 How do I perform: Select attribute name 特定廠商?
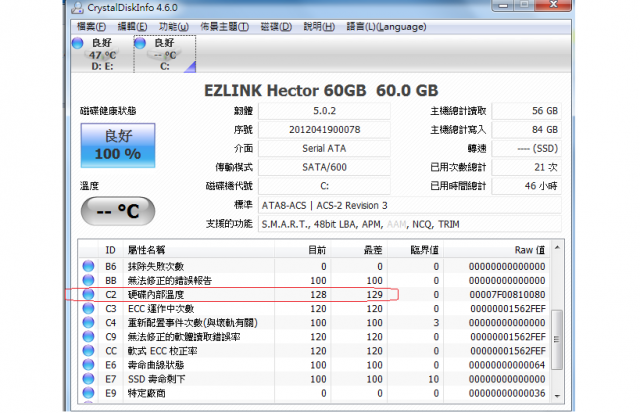click(x=147, y=393)
